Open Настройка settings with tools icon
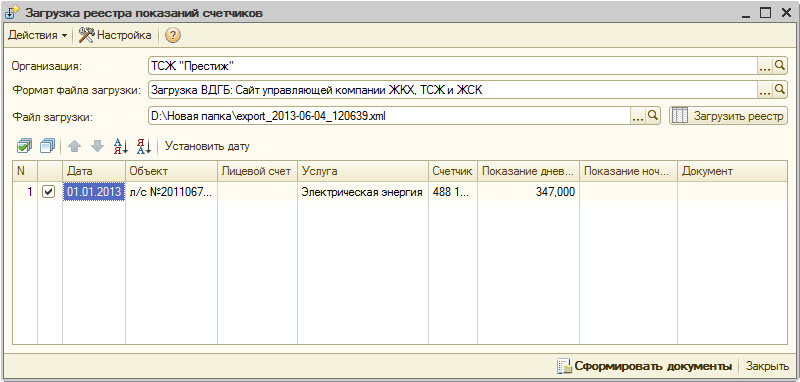 (115, 36)
